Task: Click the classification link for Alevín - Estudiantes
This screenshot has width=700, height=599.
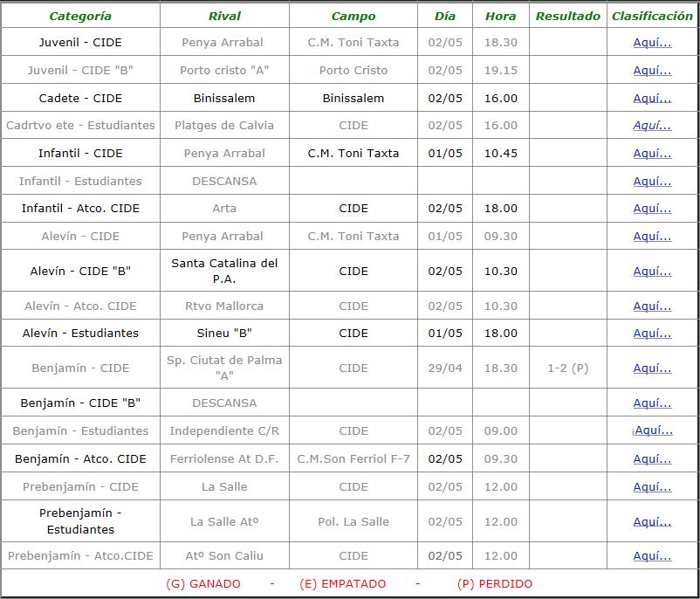Action: pos(652,333)
